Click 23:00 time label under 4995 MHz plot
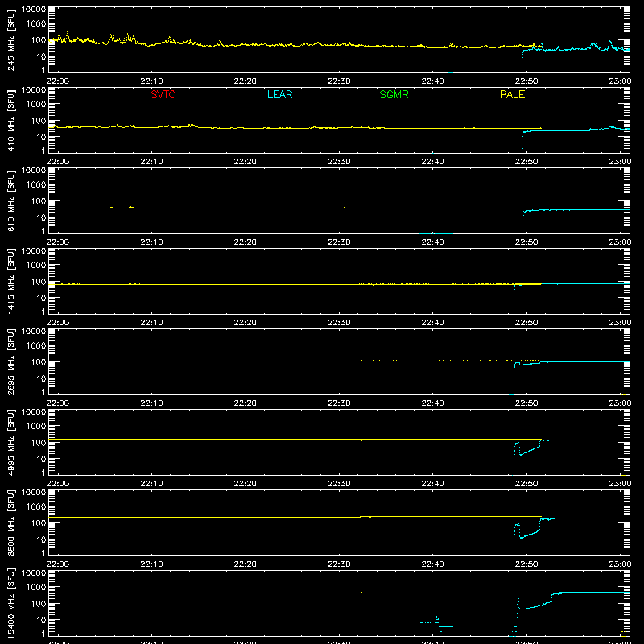Image resolution: width=644 pixels, height=644 pixels. pos(620,484)
